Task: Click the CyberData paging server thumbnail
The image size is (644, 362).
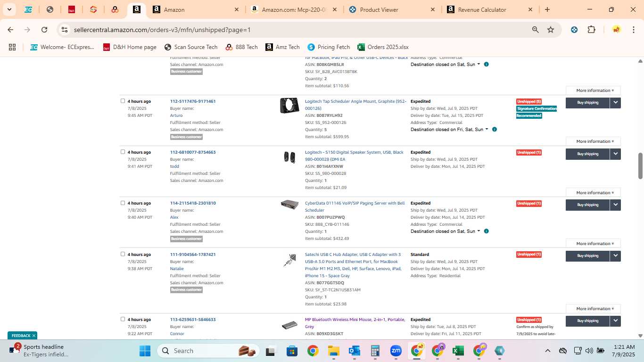Action: point(289,205)
